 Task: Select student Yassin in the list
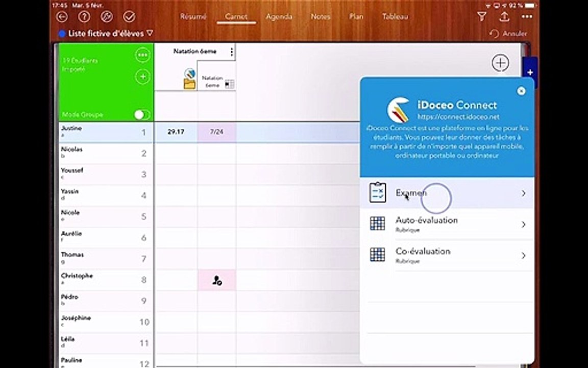coord(106,195)
